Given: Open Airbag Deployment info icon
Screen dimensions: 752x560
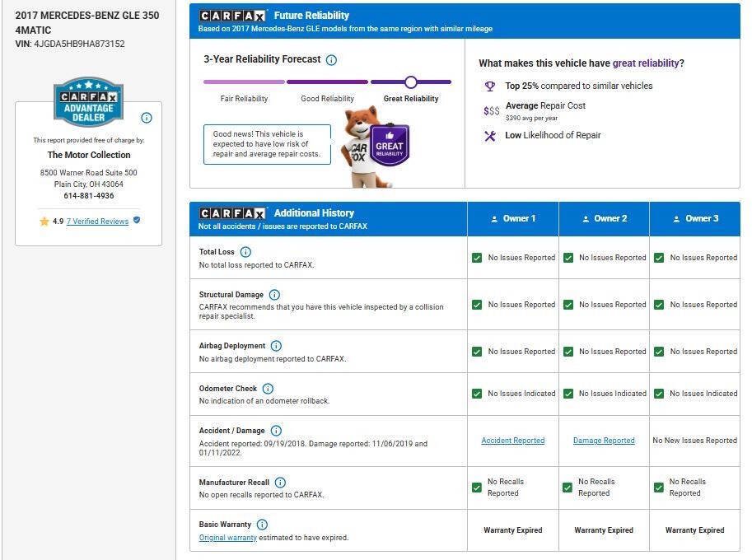Looking at the screenshot, I should click(x=276, y=346).
